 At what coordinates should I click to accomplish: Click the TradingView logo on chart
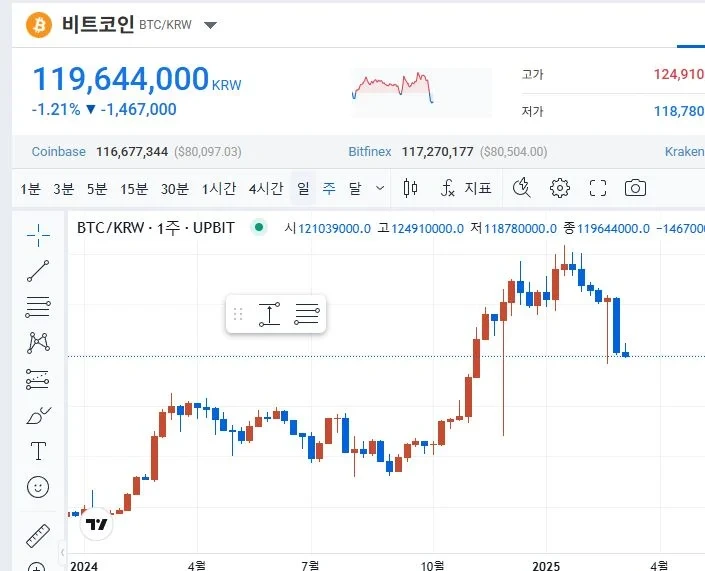(x=96, y=524)
